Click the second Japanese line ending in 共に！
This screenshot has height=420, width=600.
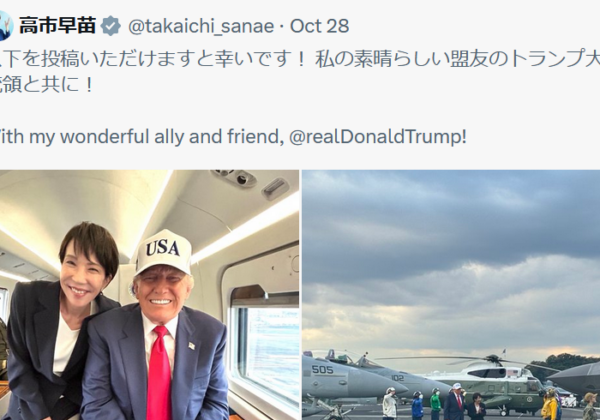click(50, 85)
